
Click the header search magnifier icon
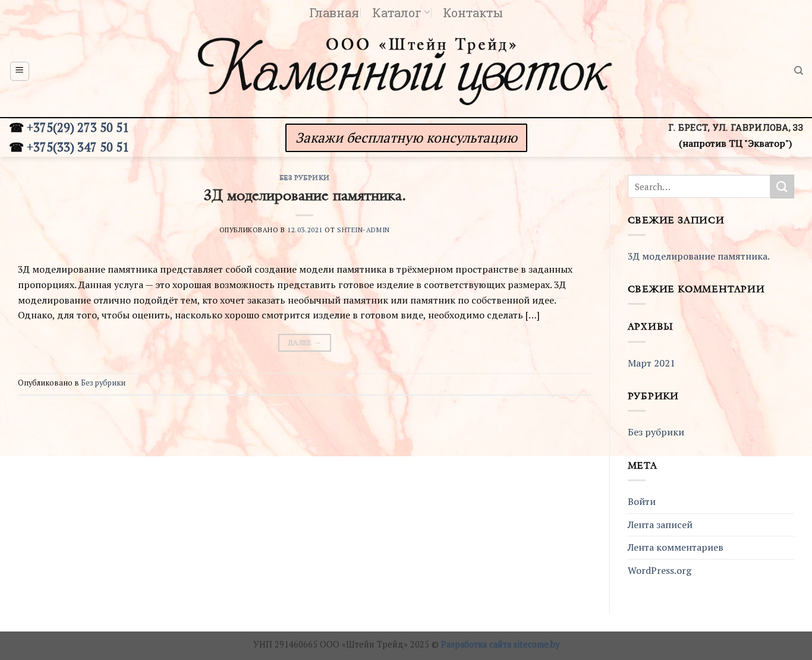tap(798, 71)
